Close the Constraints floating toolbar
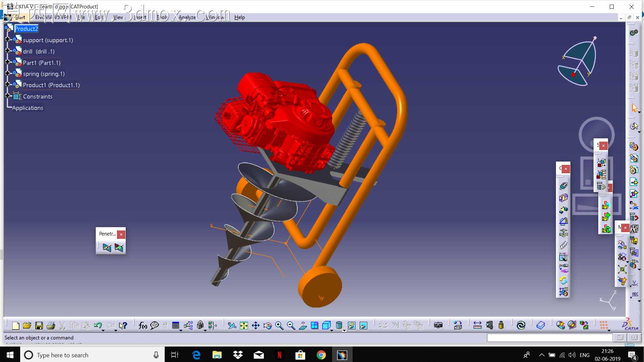 [x=566, y=169]
